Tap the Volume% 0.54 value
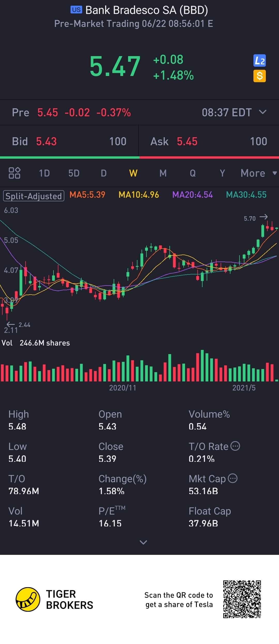 198,426
